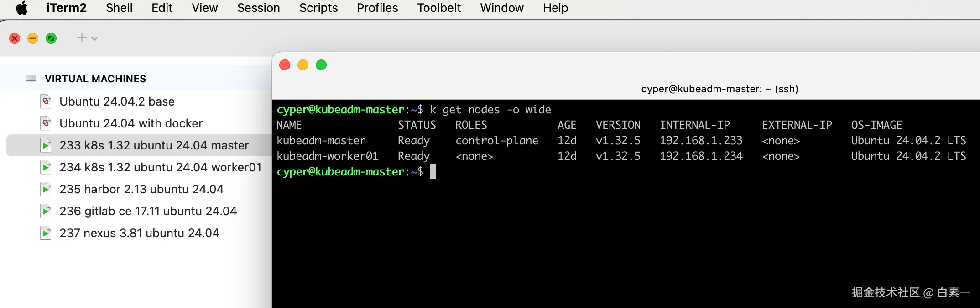This screenshot has height=308, width=980.
Task: Open the Profiles menu
Action: [x=377, y=8]
